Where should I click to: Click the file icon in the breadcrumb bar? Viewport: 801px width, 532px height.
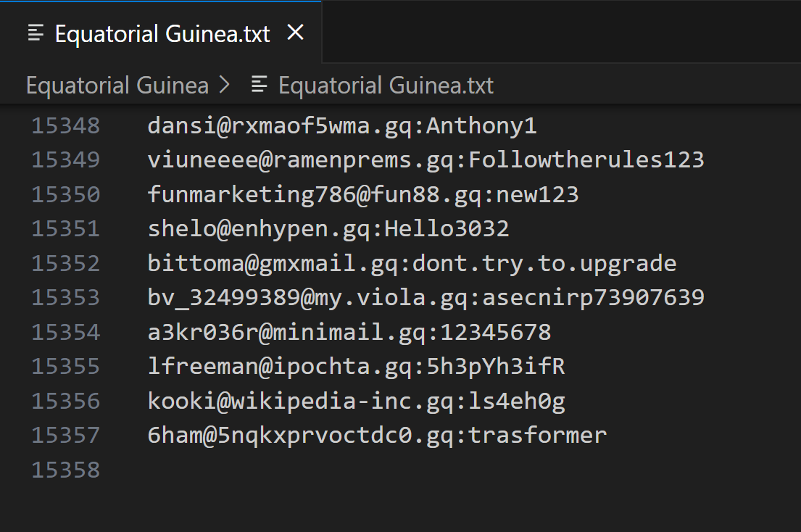[259, 86]
